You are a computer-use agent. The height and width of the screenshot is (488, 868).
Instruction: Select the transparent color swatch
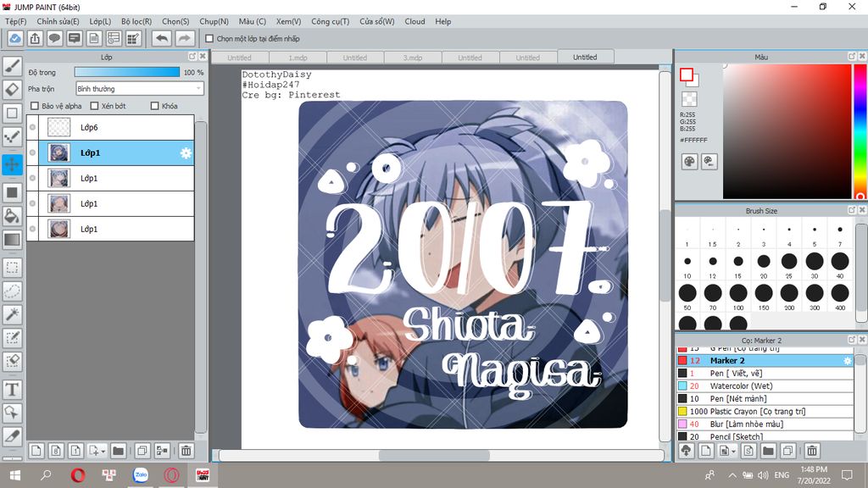point(689,100)
